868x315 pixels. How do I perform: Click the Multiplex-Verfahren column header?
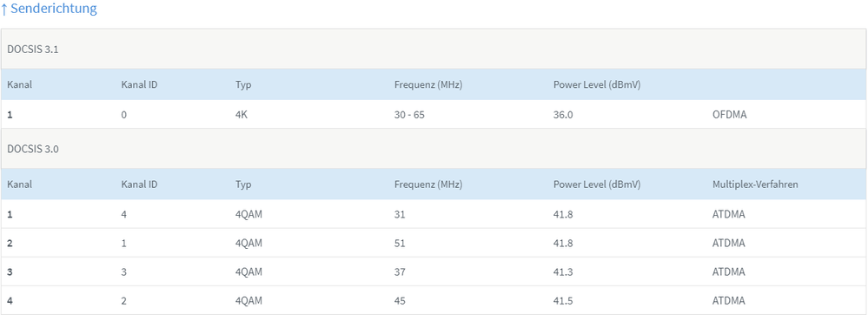pos(755,184)
